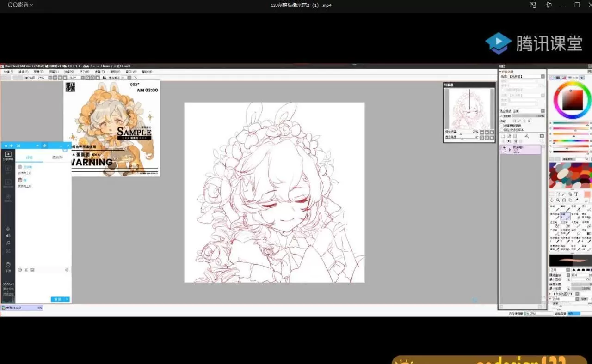The width and height of the screenshot is (592, 364).
Task: Select the Lasso selection tool
Action: pos(558,194)
